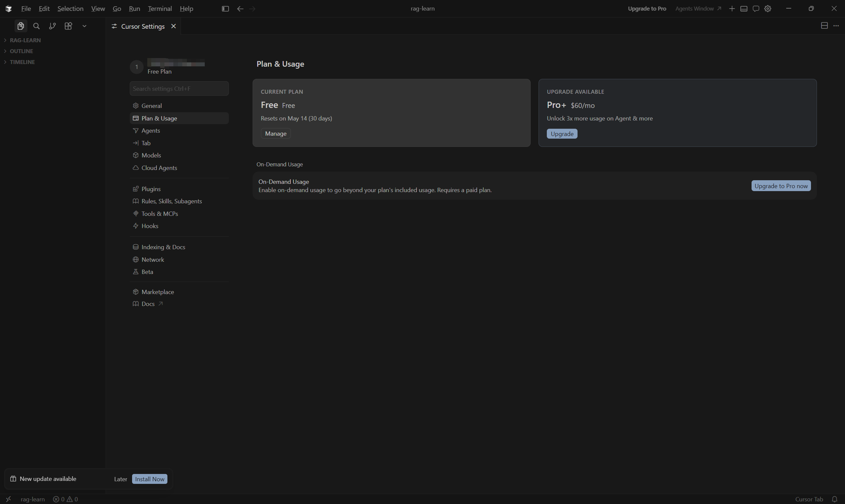
Task: Open Beta settings
Action: (x=179, y=272)
